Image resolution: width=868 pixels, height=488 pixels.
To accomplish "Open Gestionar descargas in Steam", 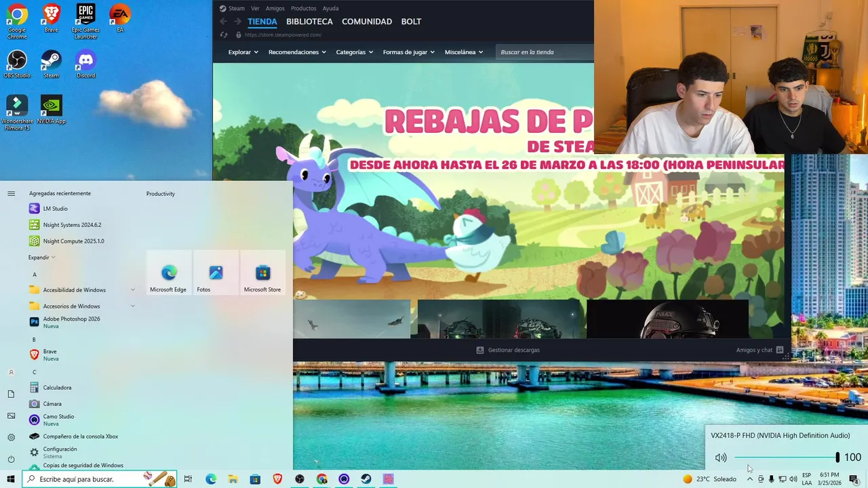I will [508, 350].
